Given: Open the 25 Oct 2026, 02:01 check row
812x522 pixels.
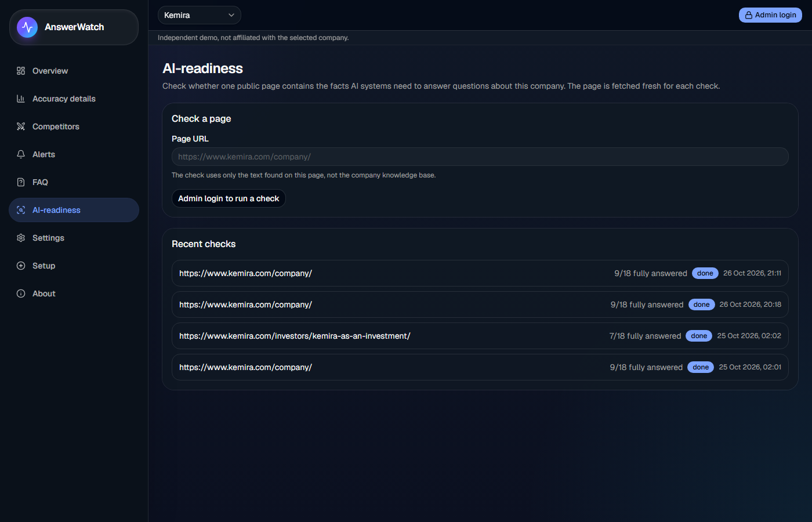Looking at the screenshot, I should point(480,367).
